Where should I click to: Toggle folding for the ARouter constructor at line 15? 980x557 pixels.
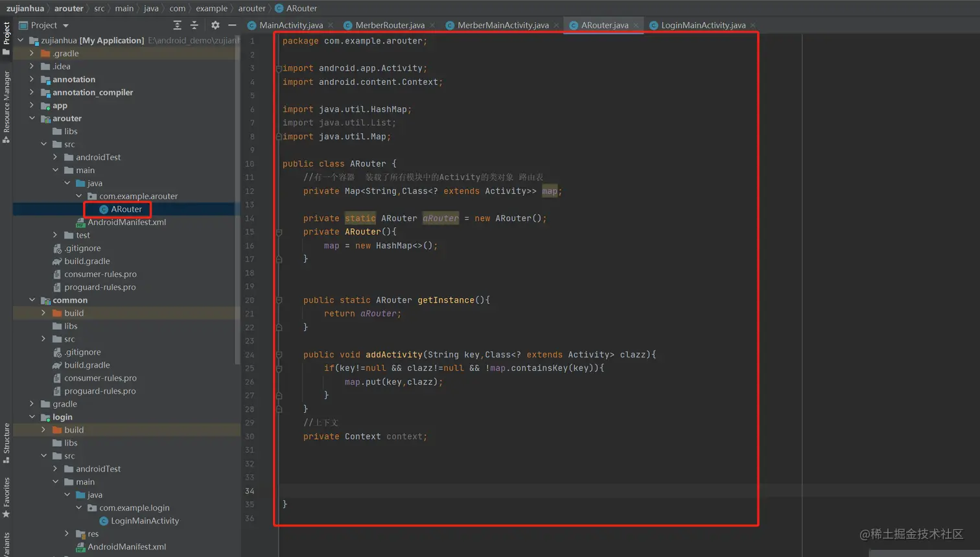pos(279,231)
